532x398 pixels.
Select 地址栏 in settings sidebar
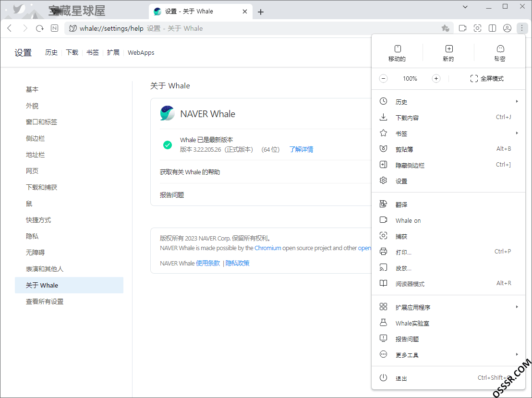(69, 155)
